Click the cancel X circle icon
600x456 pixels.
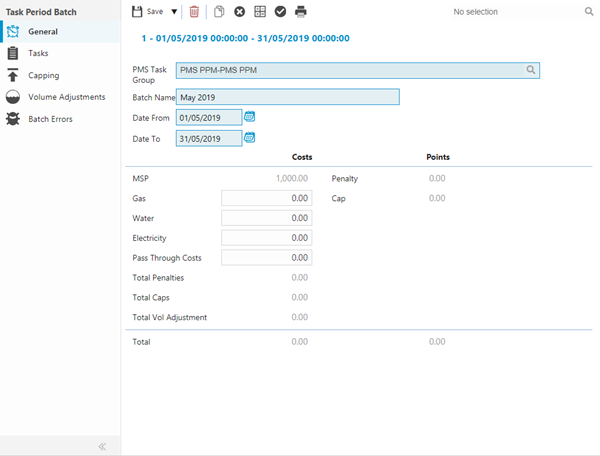coord(239,12)
